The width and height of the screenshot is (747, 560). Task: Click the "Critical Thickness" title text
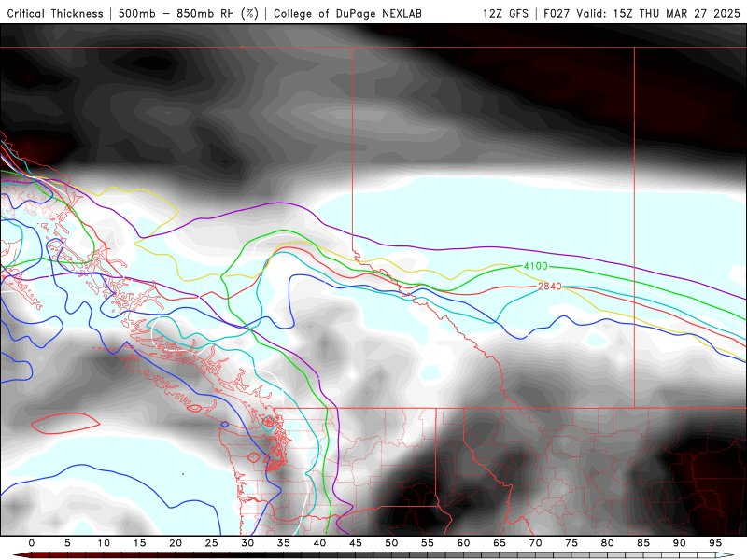(x=55, y=14)
